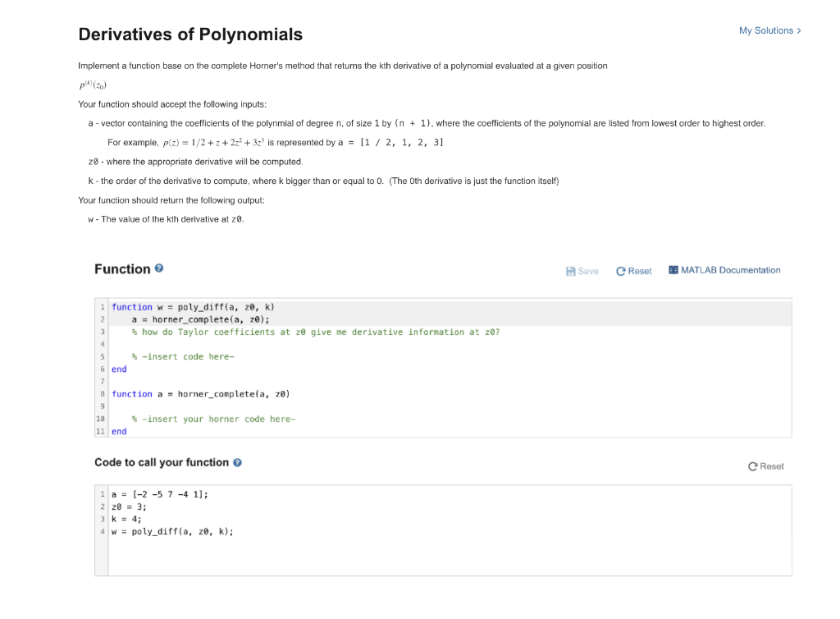This screenshot has width=840, height=619.
Task: Click the MATLAB Documentation book icon
Action: click(673, 270)
